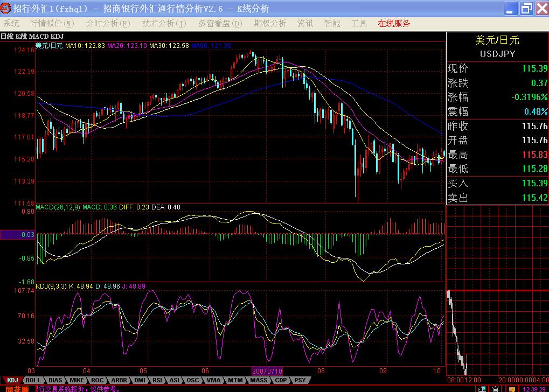
Task: Click the 美元/日元 title in quote panel
Action: coord(497,40)
